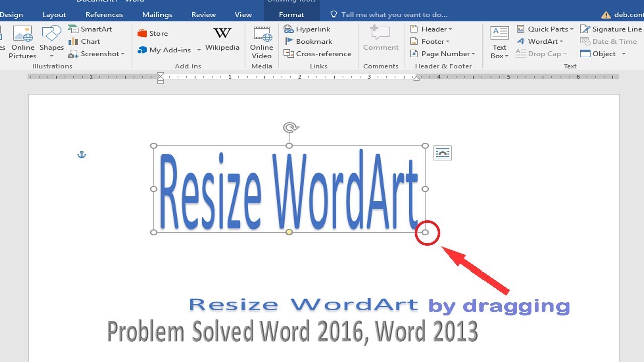Open Online Pictures in Illustrations group

click(x=22, y=42)
